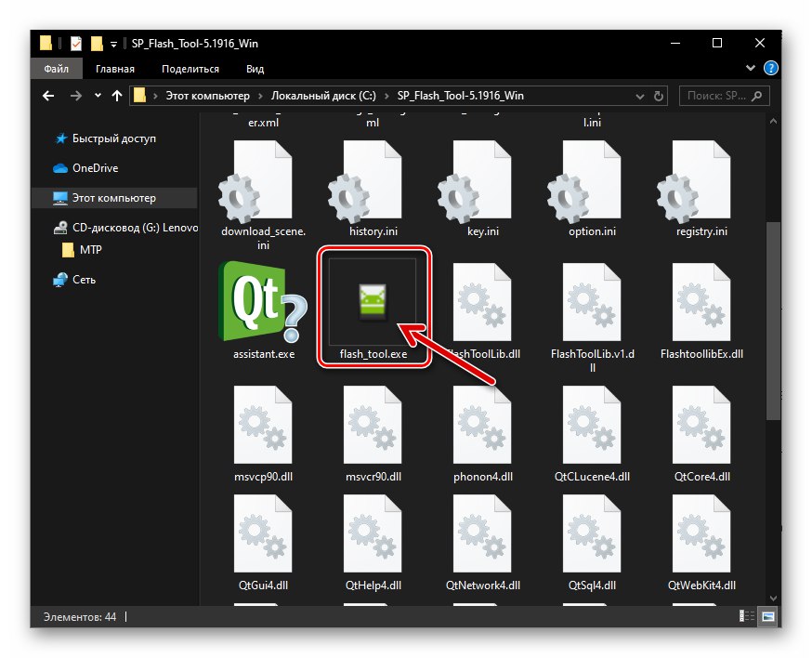This screenshot has height=658, width=812.
Task: Click the SP_Flash_Tool-5.1916_Win breadcrumb
Action: point(460,96)
